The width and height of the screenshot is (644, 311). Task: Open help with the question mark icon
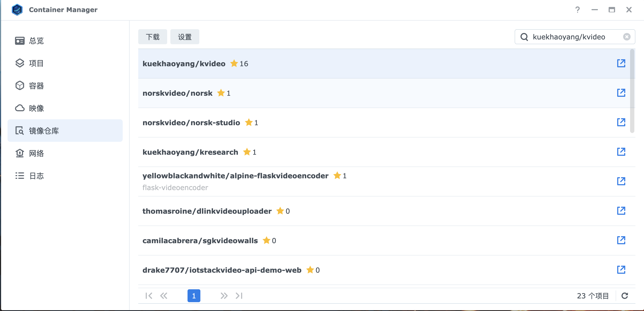[578, 10]
